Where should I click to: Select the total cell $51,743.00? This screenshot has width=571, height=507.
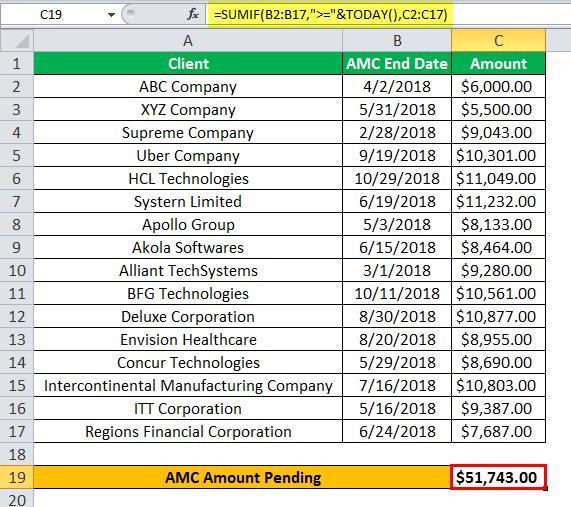499,477
